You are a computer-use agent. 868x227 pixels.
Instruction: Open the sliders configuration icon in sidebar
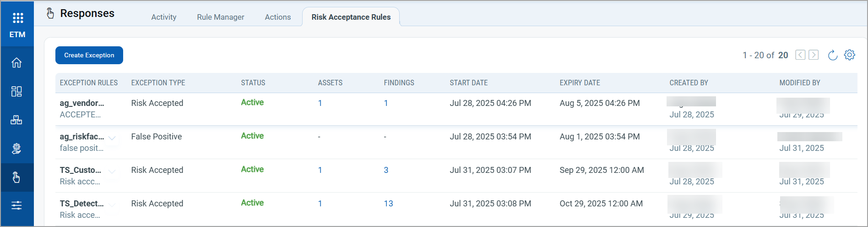[16, 205]
